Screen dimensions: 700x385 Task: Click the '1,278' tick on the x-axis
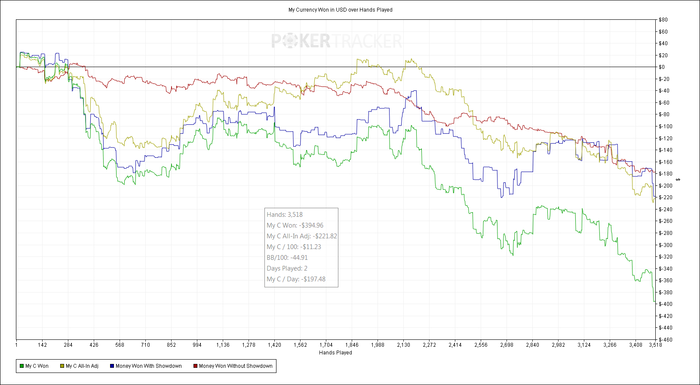[x=249, y=345]
